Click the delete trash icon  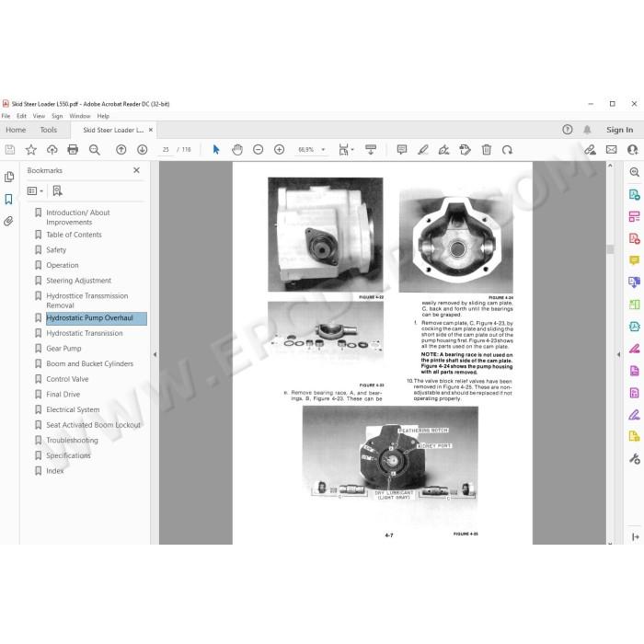pyautogui.click(x=487, y=150)
